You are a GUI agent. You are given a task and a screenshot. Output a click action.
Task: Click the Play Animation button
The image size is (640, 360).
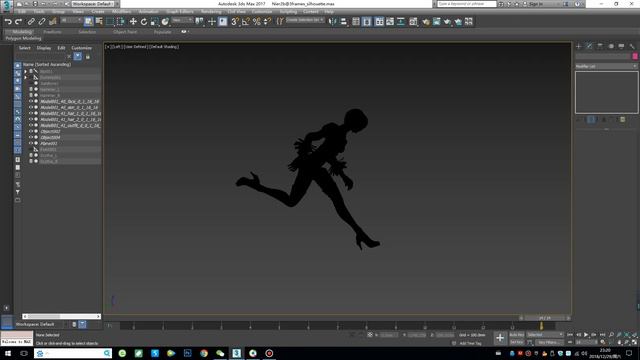point(586,335)
